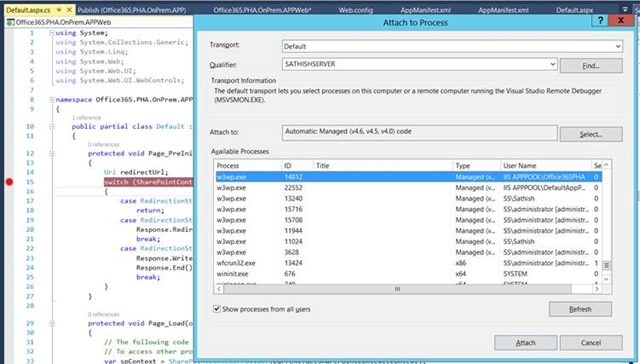Select w3wp.exe process with ID 14812
This screenshot has width=640, height=364.
(408, 177)
